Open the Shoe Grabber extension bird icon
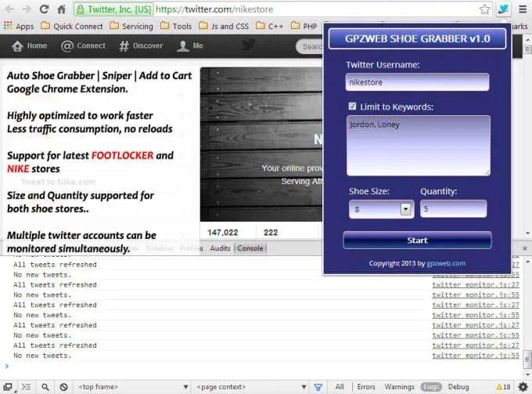The image size is (532, 394). coord(504,9)
